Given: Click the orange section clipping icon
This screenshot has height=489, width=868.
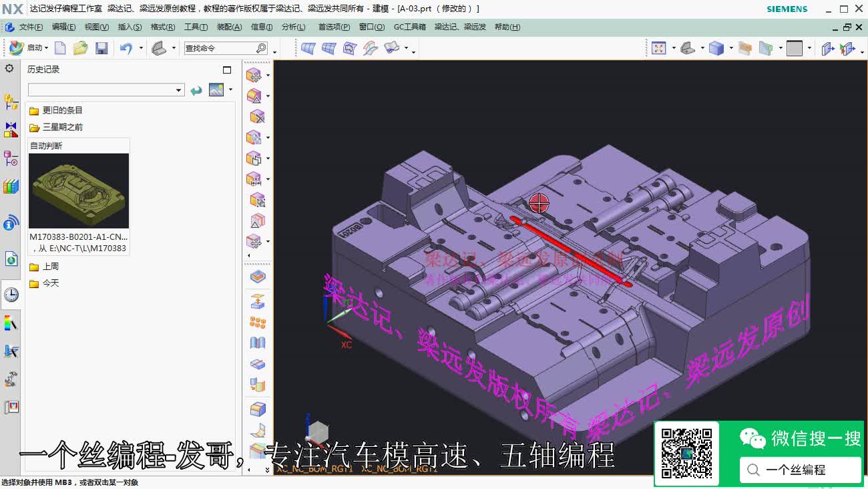Looking at the screenshot, I should [745, 48].
